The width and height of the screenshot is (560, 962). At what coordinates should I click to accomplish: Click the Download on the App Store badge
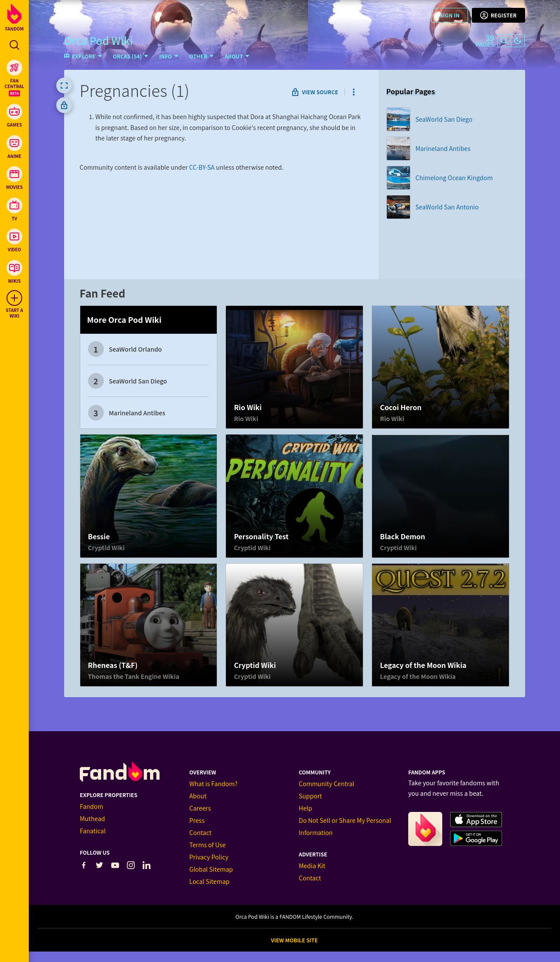pyautogui.click(x=476, y=819)
